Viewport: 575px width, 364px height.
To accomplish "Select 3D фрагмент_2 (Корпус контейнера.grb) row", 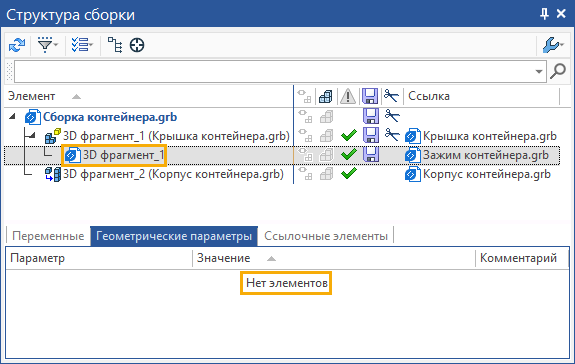I will point(173,174).
